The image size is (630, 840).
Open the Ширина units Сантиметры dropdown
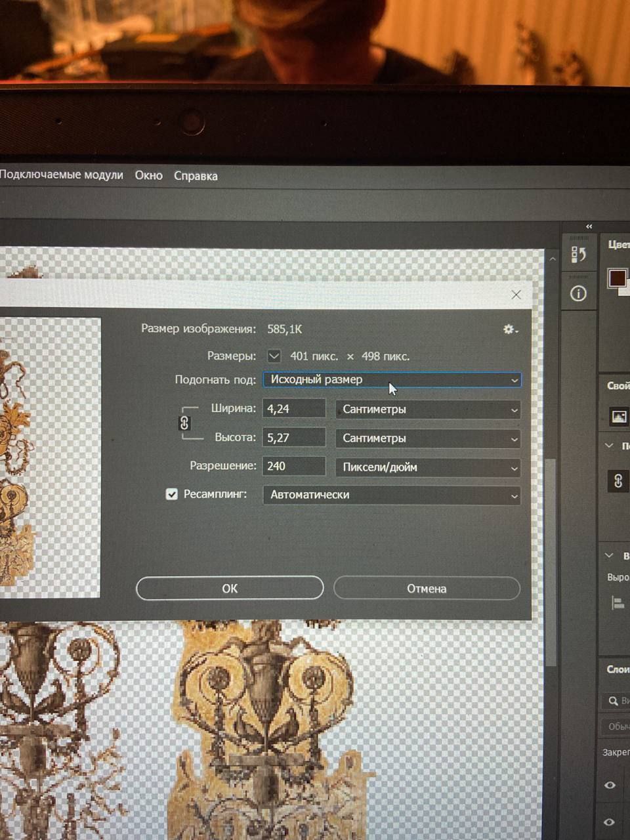tap(428, 409)
